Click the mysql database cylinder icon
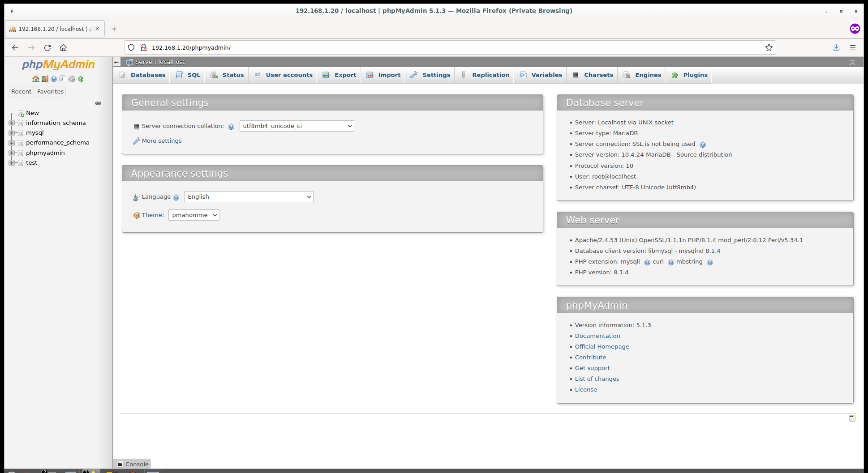 (x=21, y=133)
